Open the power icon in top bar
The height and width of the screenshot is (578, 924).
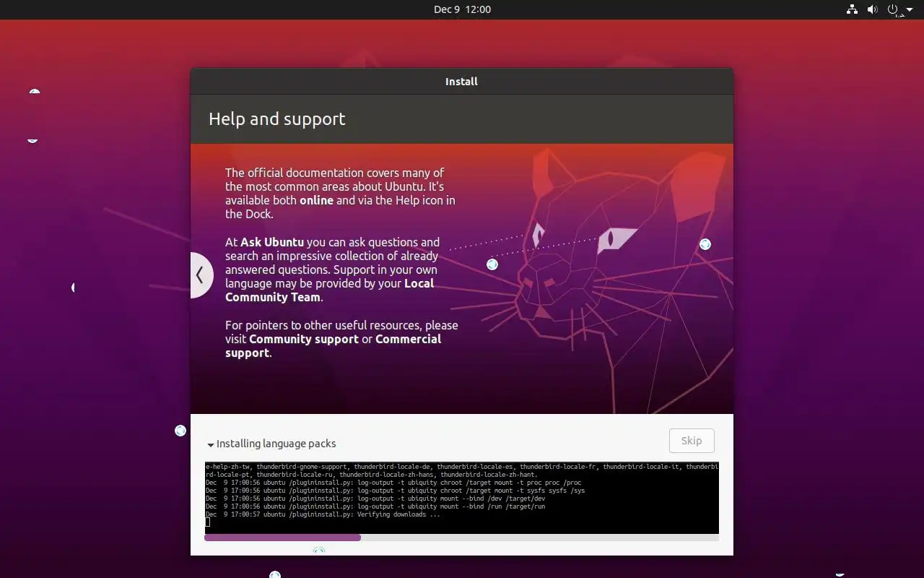pyautogui.click(x=893, y=9)
